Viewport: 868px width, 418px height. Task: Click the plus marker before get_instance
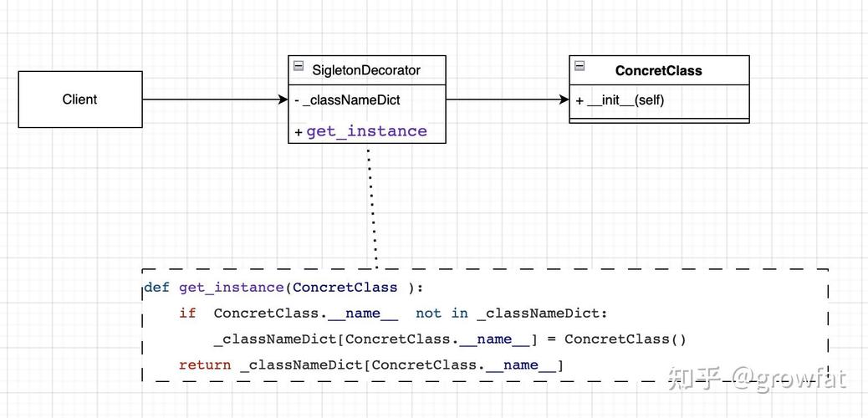click(x=299, y=132)
